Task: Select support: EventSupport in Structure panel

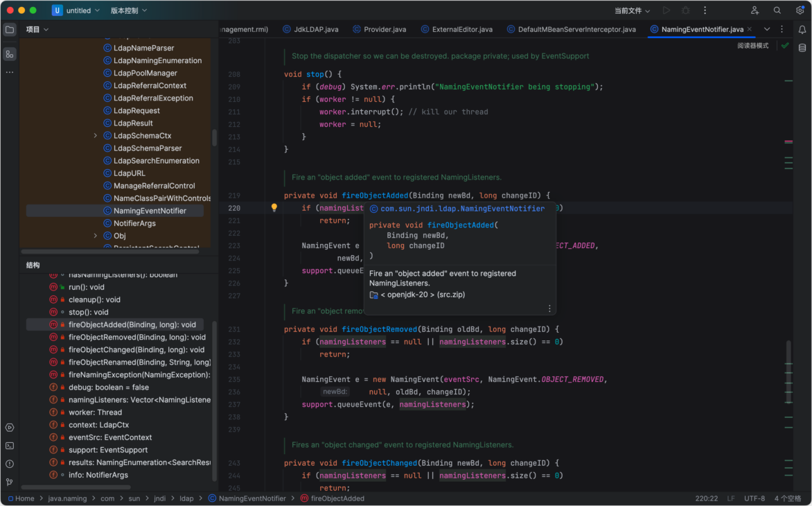Action: click(x=107, y=450)
